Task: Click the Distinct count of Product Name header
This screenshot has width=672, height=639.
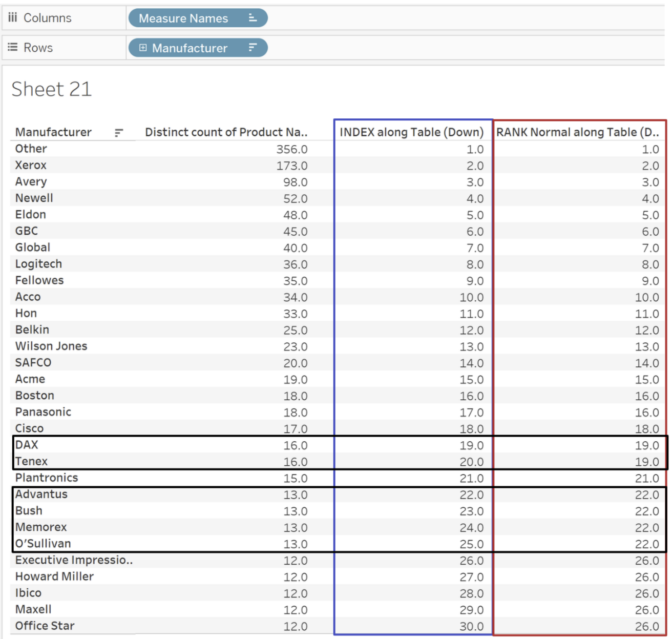Action: (x=226, y=132)
